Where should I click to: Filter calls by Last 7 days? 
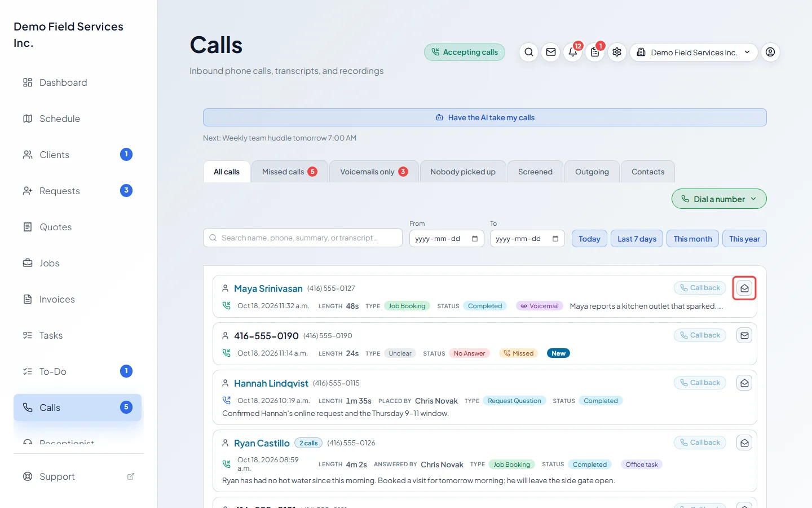click(637, 239)
